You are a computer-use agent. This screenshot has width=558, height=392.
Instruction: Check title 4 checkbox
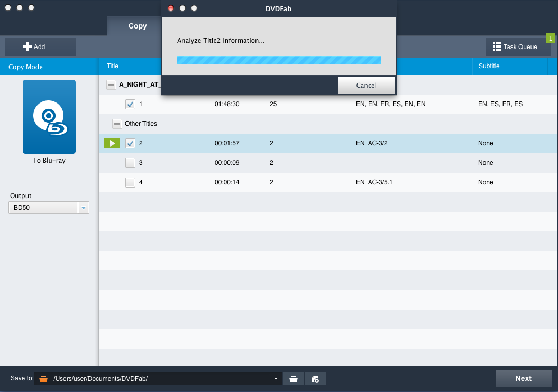(x=130, y=182)
